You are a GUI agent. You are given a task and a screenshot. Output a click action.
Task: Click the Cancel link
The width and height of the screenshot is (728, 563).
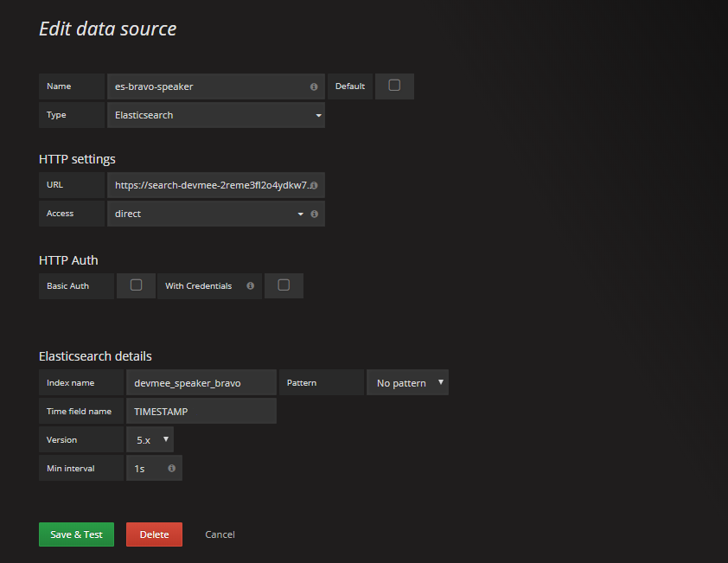220,534
